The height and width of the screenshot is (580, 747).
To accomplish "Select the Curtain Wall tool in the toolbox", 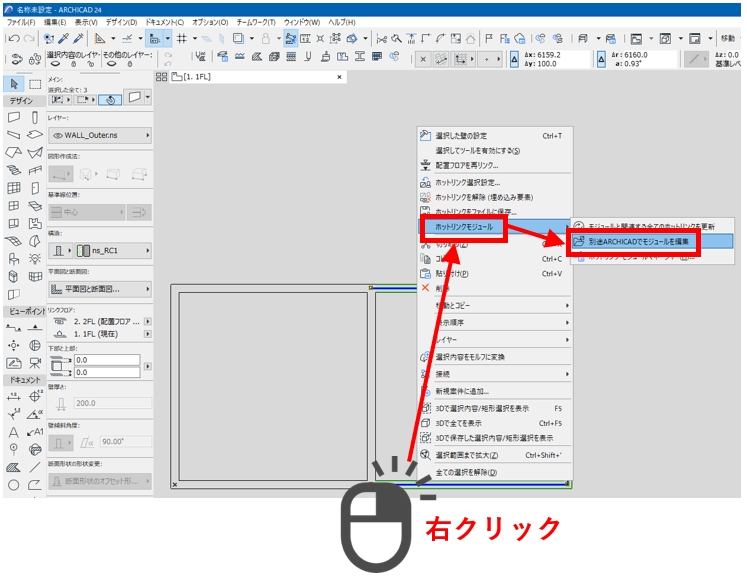I will [x=14, y=188].
